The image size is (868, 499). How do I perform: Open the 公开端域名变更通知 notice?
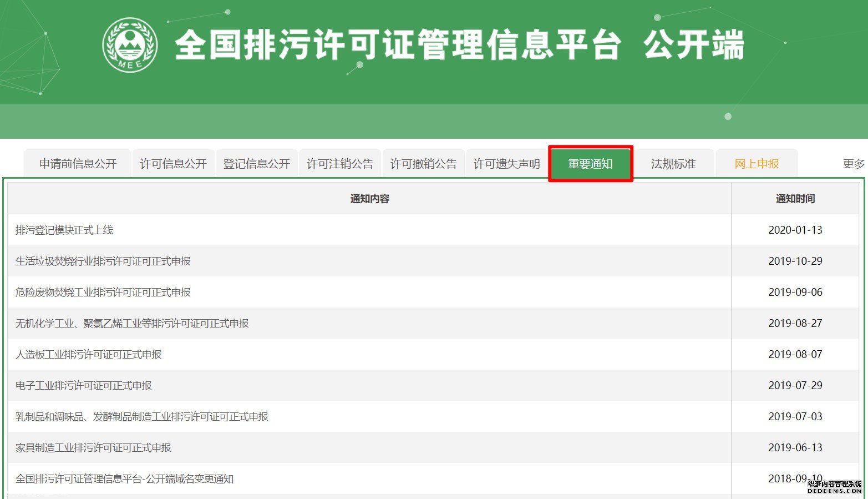tap(125, 478)
